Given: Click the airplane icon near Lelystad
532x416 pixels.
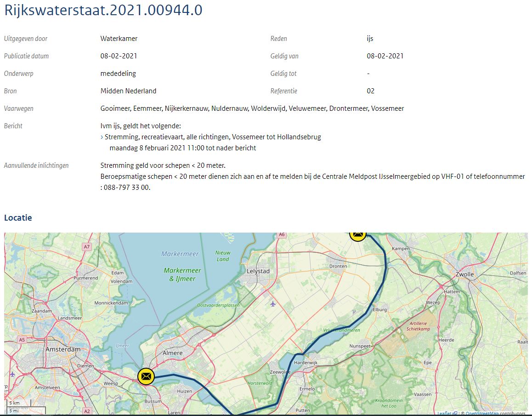Looking at the screenshot, I should [x=273, y=303].
